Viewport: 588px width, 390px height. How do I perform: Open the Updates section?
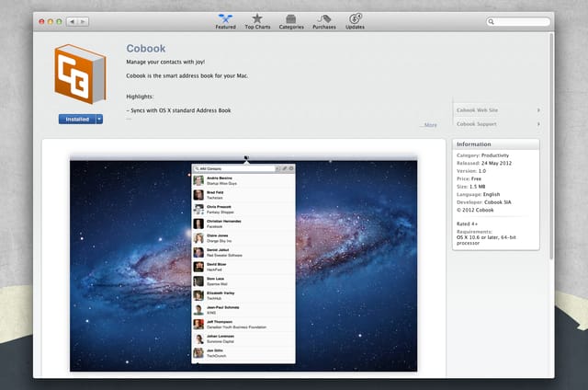355,21
